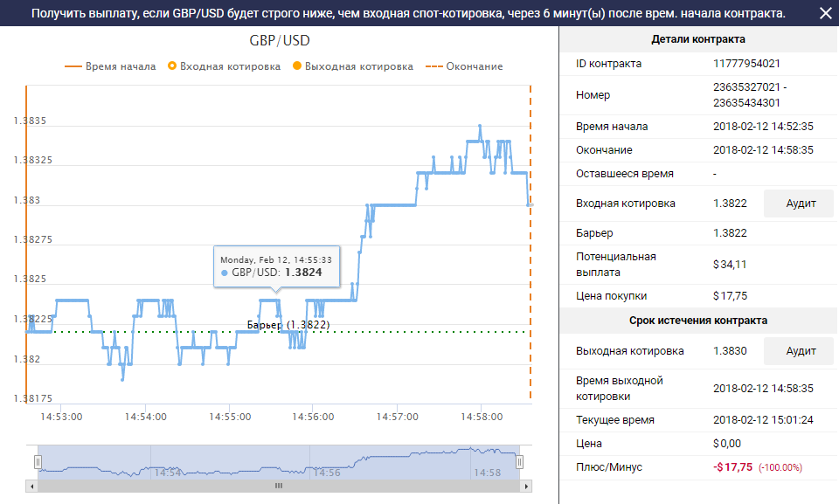Screen dimensions: 839x504
Task: Click contract ID value 11777954021
Action: click(746, 64)
